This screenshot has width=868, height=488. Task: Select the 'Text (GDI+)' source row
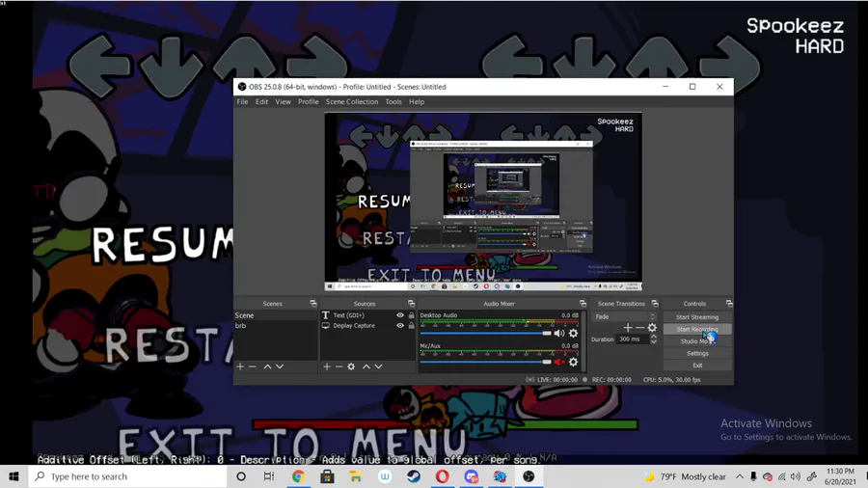point(367,315)
